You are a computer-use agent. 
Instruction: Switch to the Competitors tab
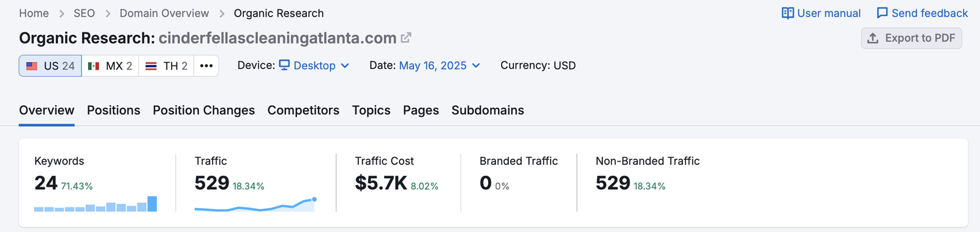click(x=303, y=110)
